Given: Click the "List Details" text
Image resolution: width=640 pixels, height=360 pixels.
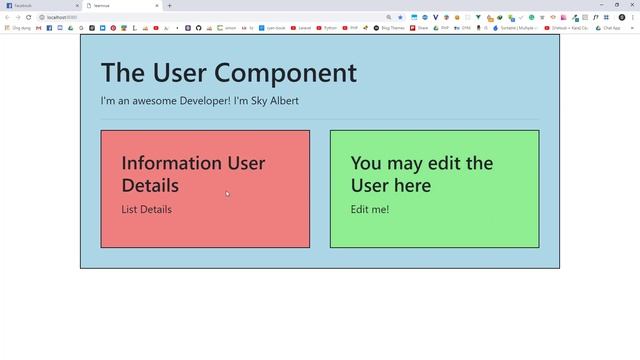Looking at the screenshot, I should (147, 209).
